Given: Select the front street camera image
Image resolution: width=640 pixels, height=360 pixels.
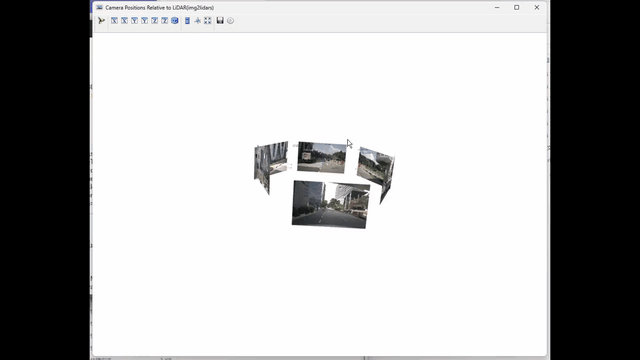Looking at the screenshot, I should point(331,204).
